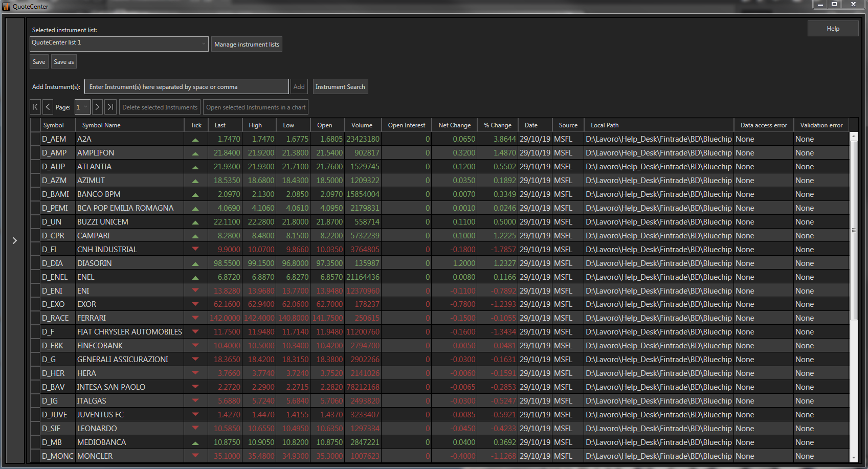Viewport: 868px width, 469px height.
Task: Sort by the Symbol Name column header
Action: point(130,125)
